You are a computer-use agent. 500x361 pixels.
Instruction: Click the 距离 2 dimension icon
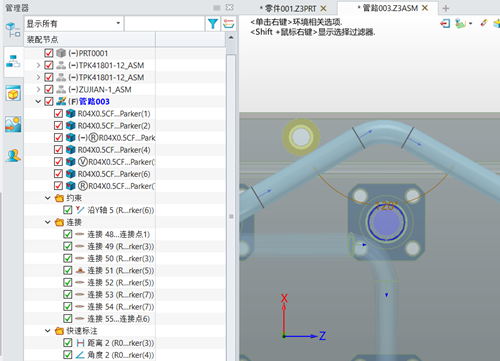80,343
